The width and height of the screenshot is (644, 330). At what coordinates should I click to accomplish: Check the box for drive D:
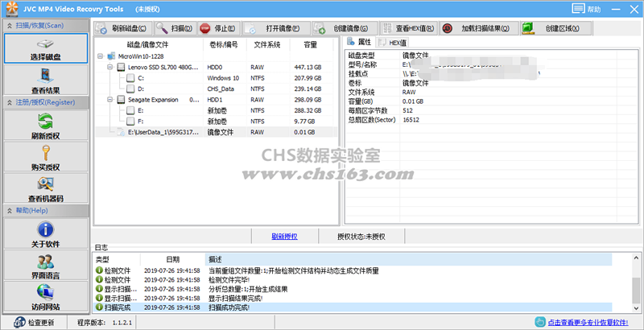[x=130, y=89]
